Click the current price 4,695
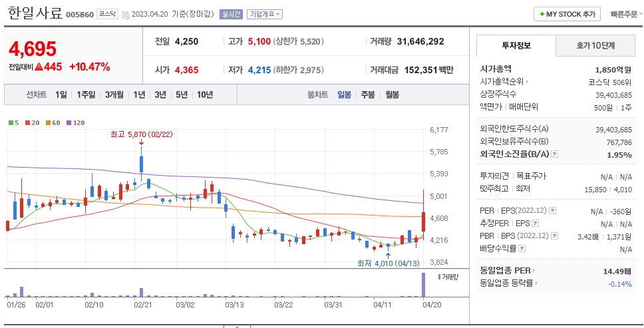The image size is (644, 328). click(33, 49)
